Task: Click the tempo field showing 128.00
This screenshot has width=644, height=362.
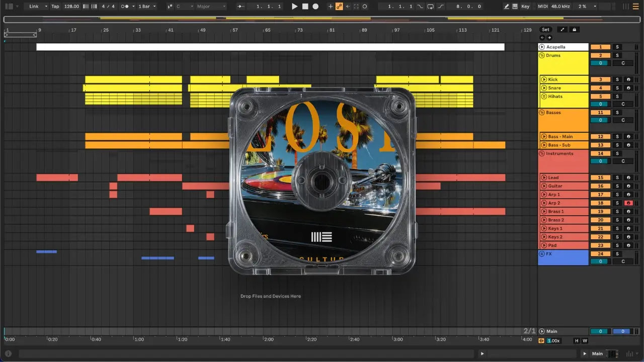Action: pyautogui.click(x=71, y=7)
